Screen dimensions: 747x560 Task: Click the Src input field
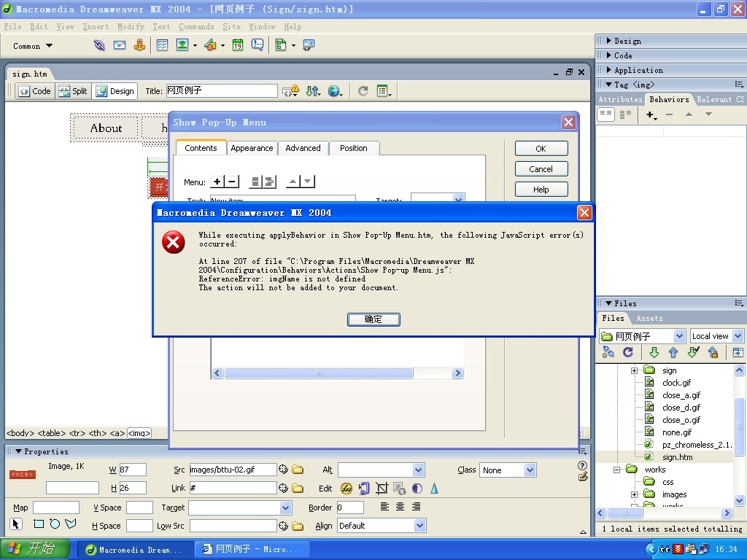pos(233,470)
